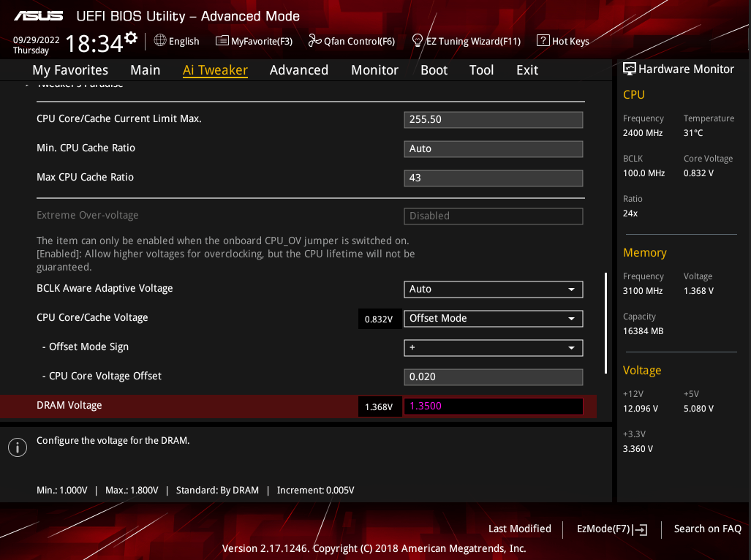
Task: Choose English language option
Action: 184,41
